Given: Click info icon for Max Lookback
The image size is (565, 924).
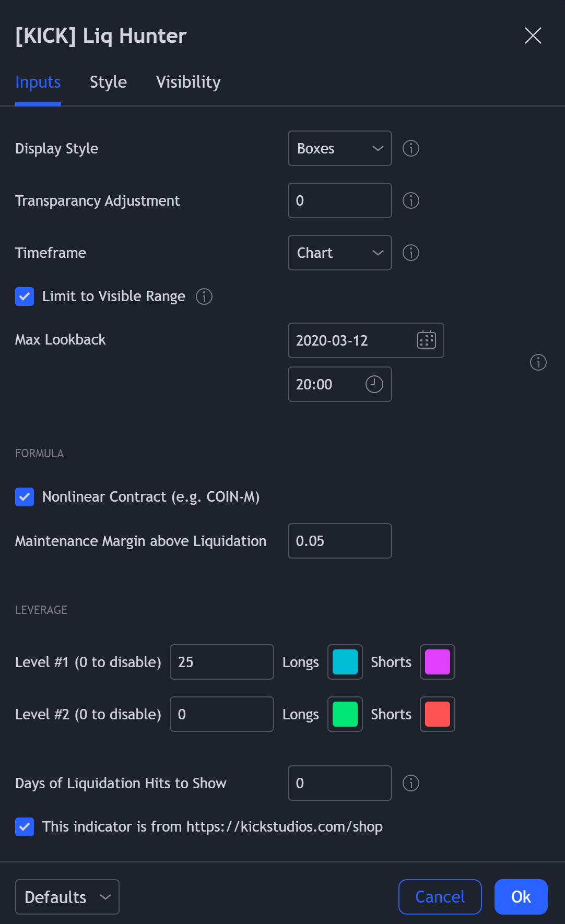Looking at the screenshot, I should [538, 362].
